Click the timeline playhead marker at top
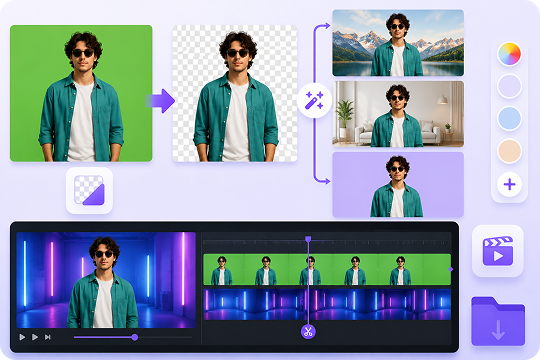The width and height of the screenshot is (540, 360). [308, 239]
